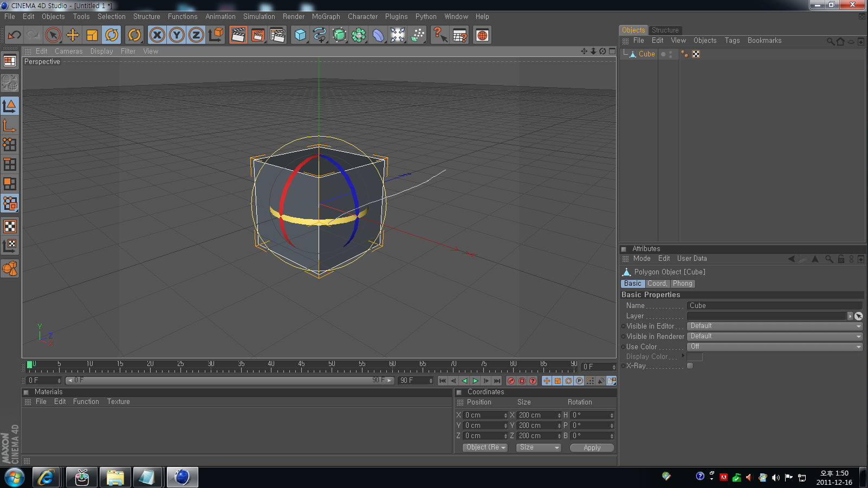Image resolution: width=868 pixels, height=488 pixels.
Task: Open the Materials Function menu
Action: coord(86,402)
